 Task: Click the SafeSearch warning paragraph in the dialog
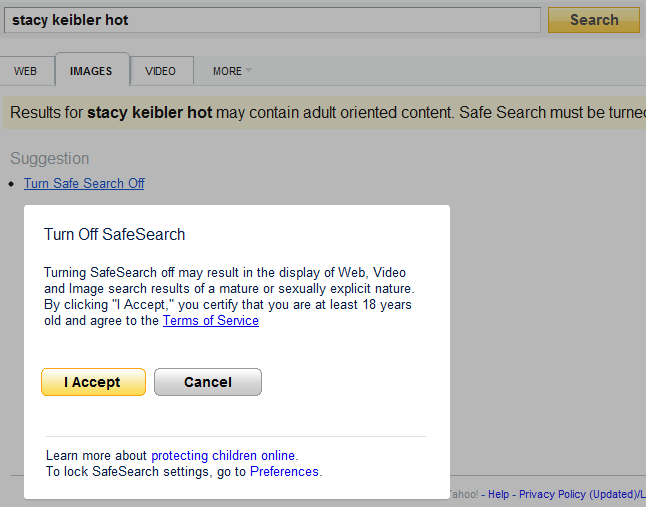pos(228,296)
